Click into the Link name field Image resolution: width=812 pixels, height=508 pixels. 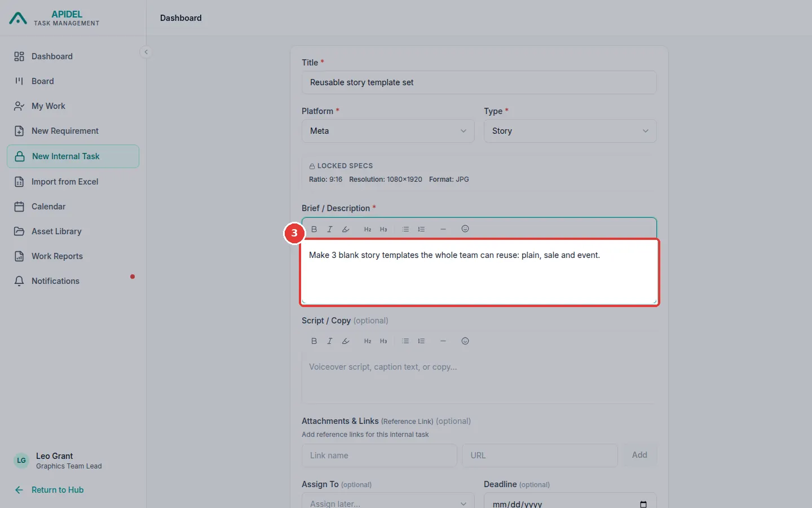tap(379, 456)
